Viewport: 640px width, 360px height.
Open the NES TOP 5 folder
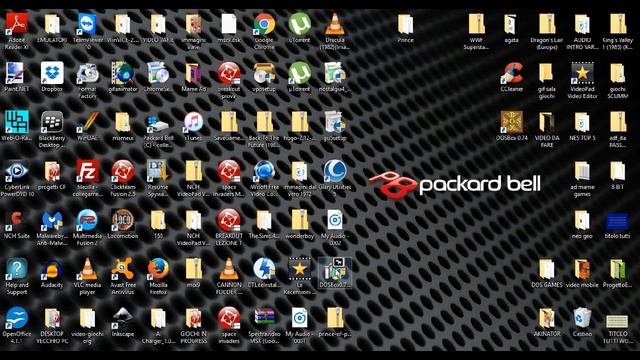(x=582, y=122)
